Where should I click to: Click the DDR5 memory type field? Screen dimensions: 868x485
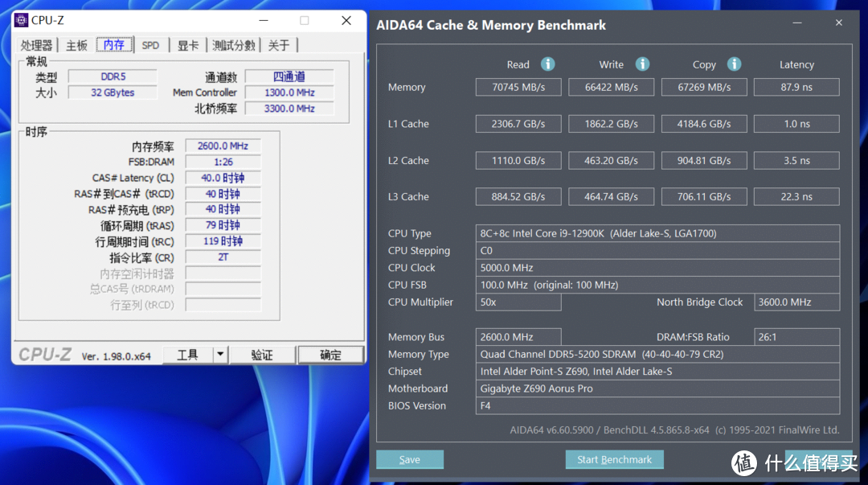click(x=113, y=76)
